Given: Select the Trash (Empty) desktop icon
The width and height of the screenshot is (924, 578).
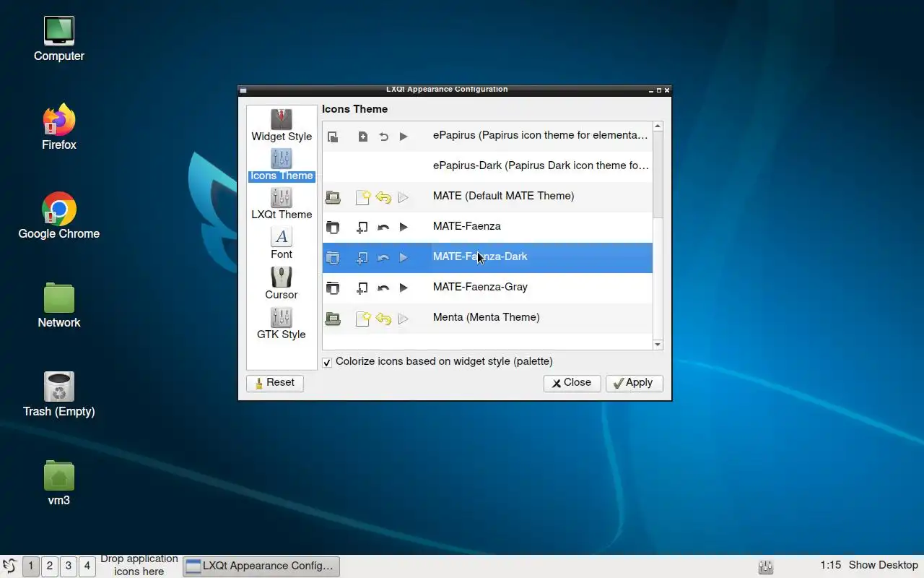Looking at the screenshot, I should [x=59, y=394].
